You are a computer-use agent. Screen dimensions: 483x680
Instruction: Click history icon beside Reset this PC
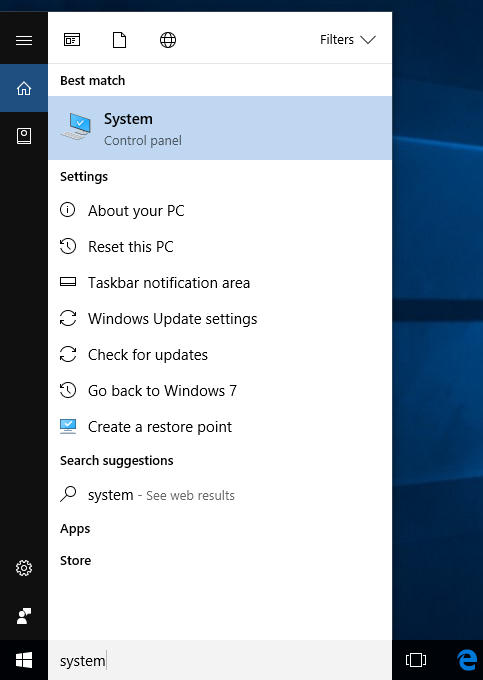[x=68, y=246]
